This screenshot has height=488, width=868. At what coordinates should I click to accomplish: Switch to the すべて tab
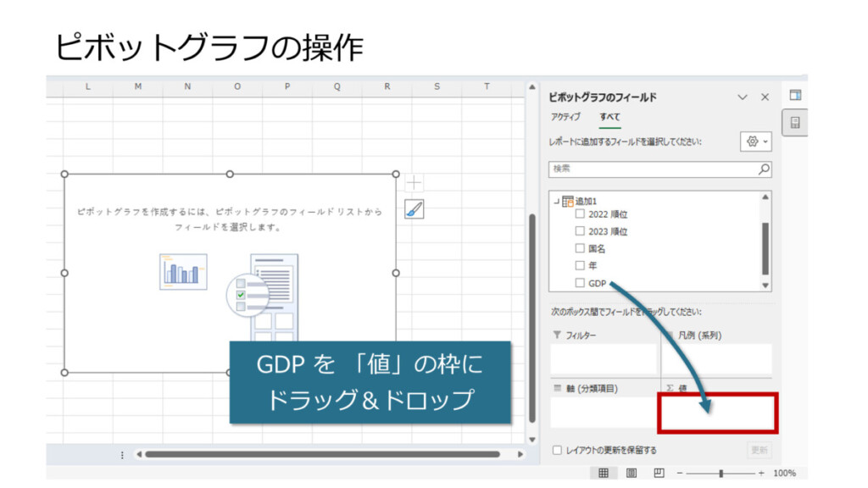tap(609, 117)
